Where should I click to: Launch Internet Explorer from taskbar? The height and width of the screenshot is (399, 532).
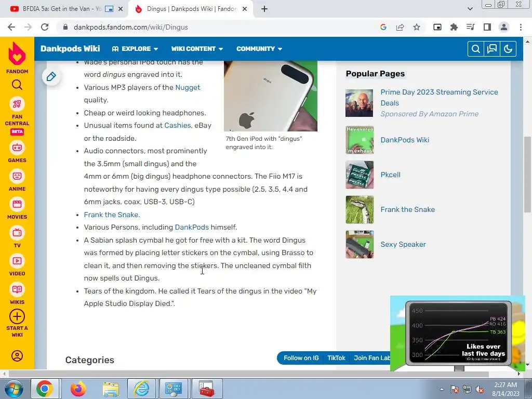pyautogui.click(x=141, y=389)
